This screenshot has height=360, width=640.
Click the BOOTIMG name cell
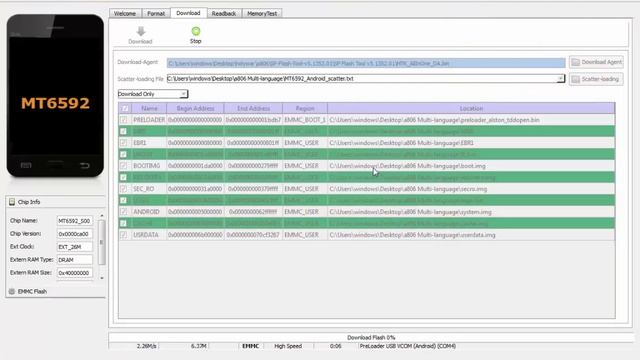click(149, 166)
